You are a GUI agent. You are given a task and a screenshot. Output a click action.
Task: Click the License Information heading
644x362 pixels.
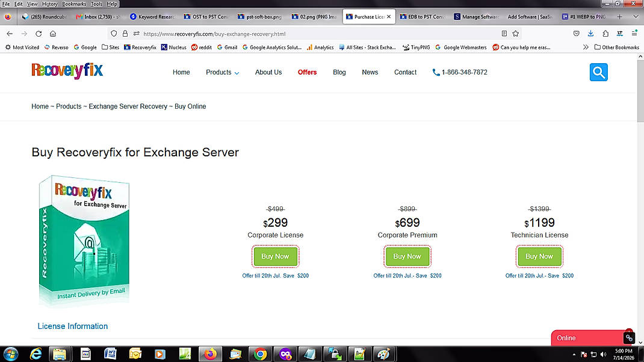coord(73,326)
